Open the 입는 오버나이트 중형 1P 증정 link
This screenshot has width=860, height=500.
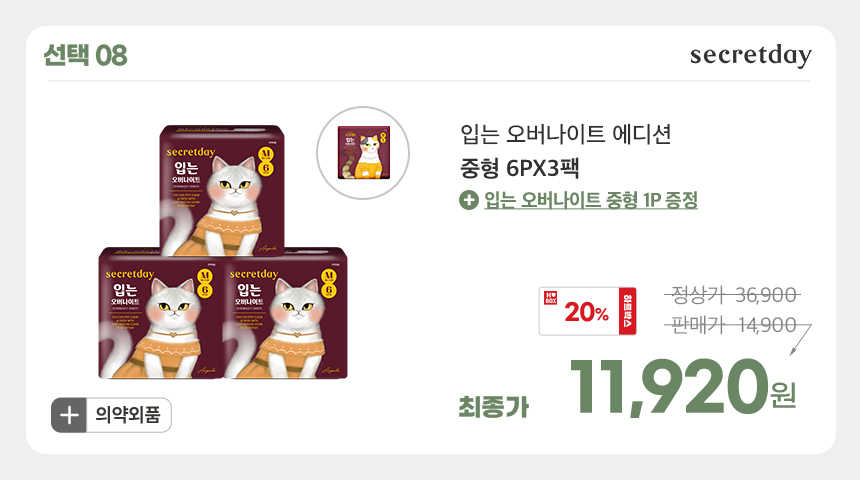[591, 200]
